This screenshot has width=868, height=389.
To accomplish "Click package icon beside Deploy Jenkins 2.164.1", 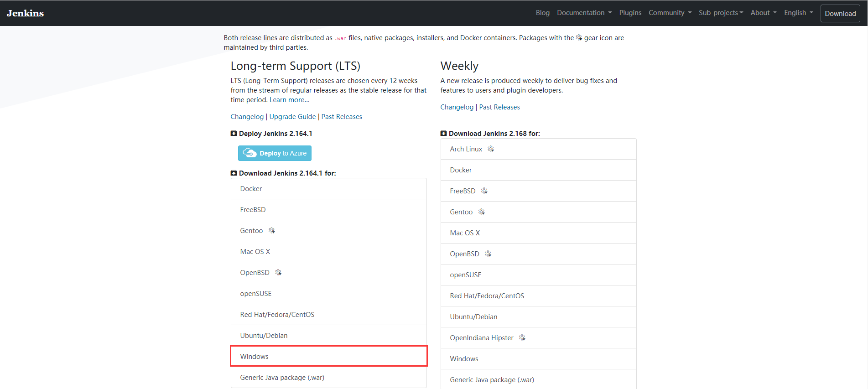I will tap(234, 134).
